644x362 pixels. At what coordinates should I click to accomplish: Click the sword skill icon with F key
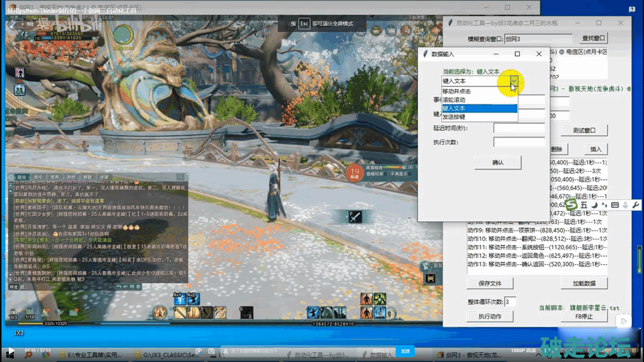pos(354,217)
